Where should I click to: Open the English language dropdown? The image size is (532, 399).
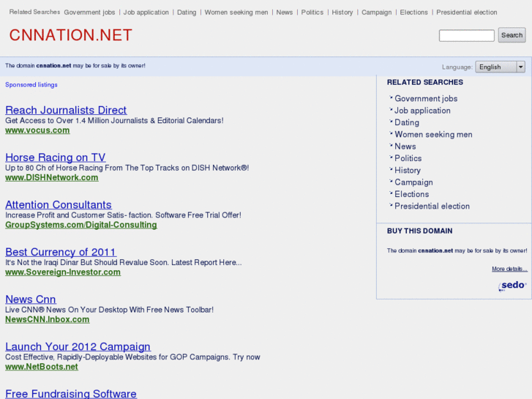pos(500,67)
